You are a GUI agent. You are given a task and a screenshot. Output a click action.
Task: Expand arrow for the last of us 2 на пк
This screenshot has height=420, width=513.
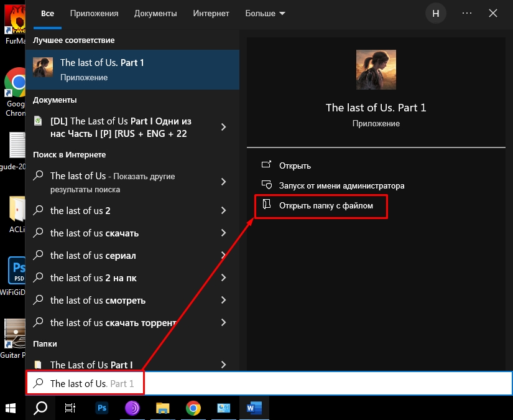[x=223, y=278]
